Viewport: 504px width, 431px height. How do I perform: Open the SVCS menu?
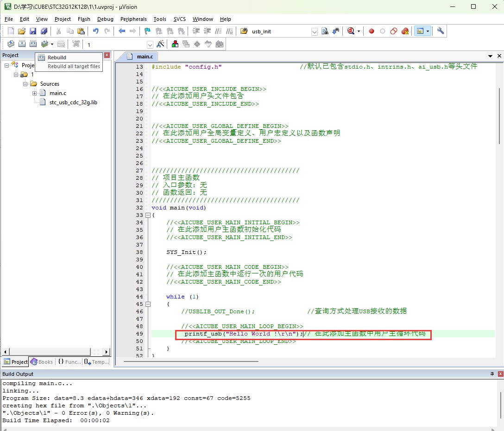[x=180, y=19]
